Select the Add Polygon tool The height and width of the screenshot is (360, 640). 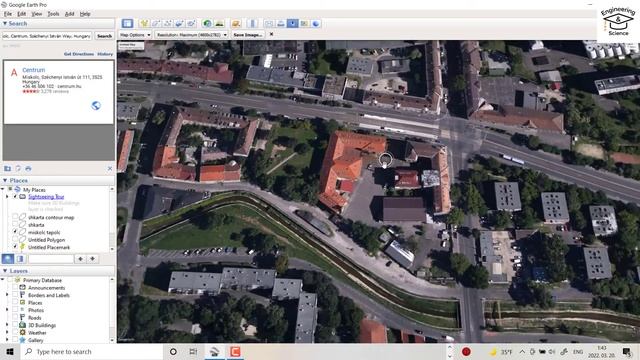click(156, 24)
